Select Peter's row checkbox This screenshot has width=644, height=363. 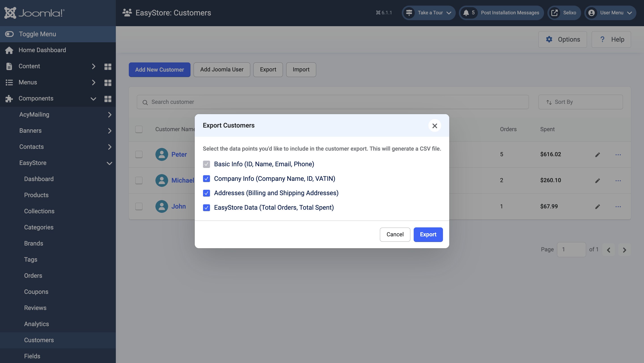[x=139, y=154]
